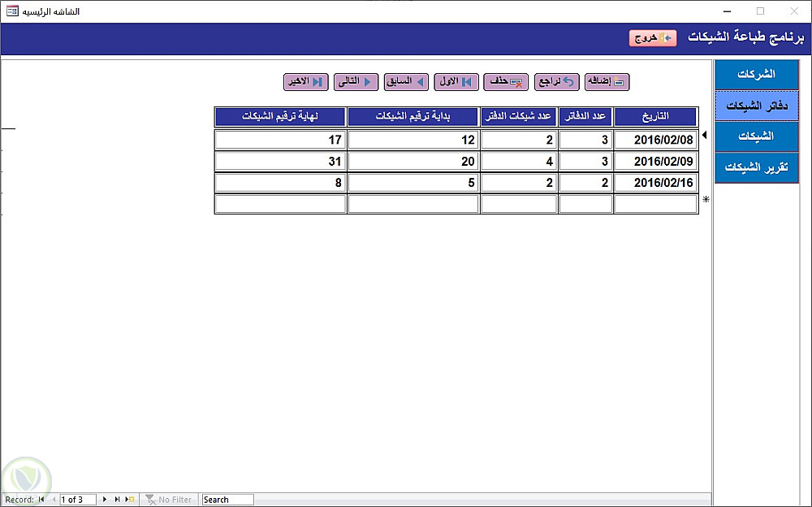Click start numbering cell with value 12
Screen dimensions: 812x507
[x=412, y=140]
